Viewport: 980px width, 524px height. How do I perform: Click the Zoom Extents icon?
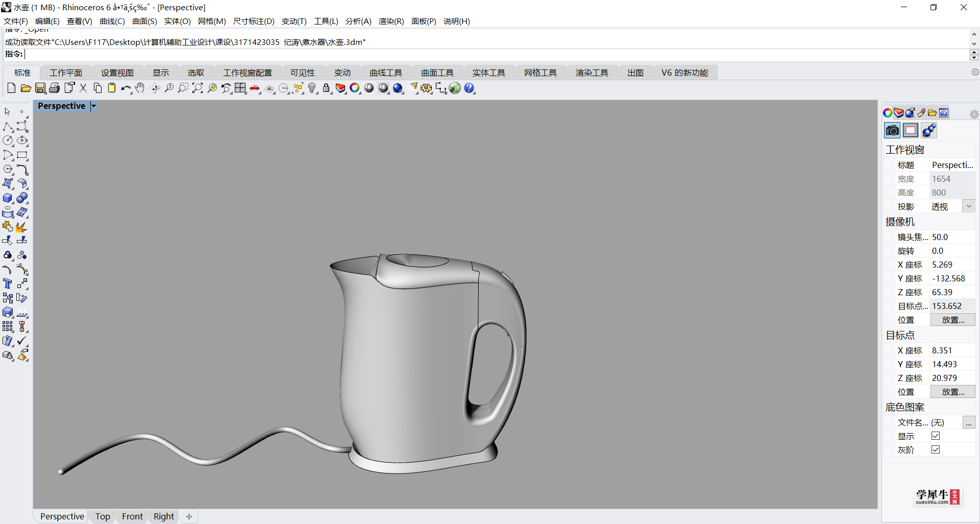pyautogui.click(x=198, y=88)
